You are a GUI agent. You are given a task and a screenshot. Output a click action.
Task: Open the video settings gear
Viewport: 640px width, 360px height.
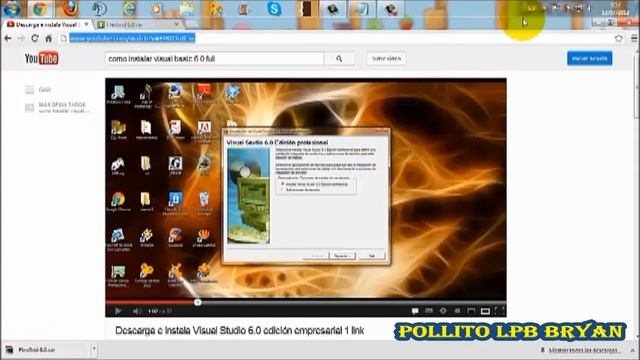pyautogui.click(x=443, y=311)
